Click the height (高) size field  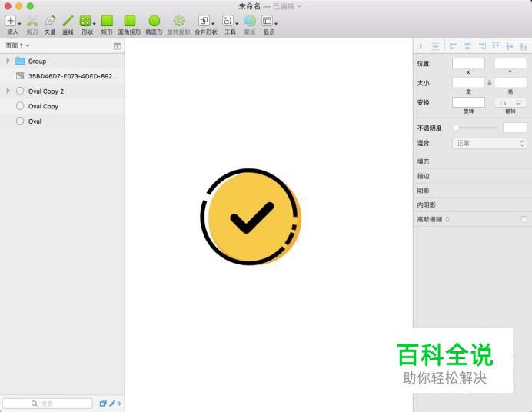pos(510,83)
